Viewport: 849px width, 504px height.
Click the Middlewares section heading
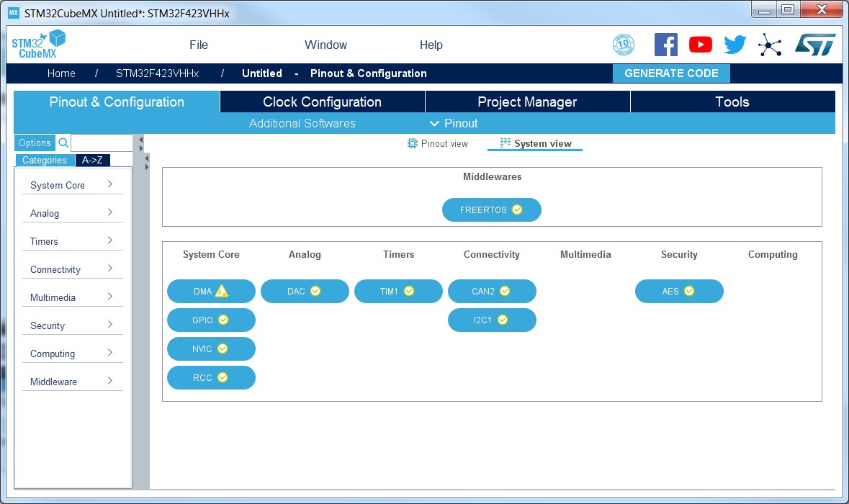pos(492,176)
